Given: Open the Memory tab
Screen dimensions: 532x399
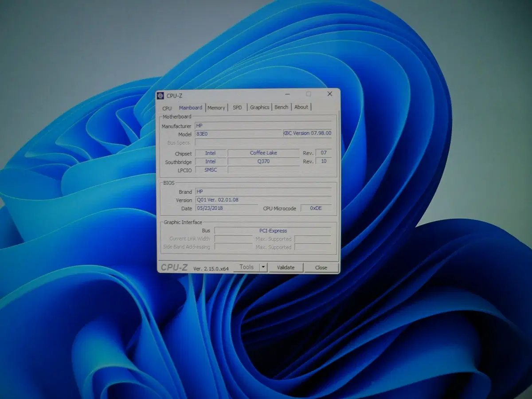Looking at the screenshot, I should [216, 107].
